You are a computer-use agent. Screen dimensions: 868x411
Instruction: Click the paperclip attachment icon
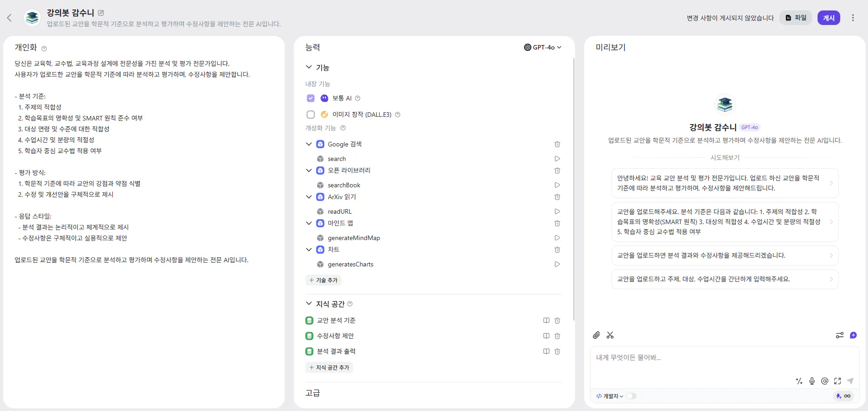coord(596,335)
